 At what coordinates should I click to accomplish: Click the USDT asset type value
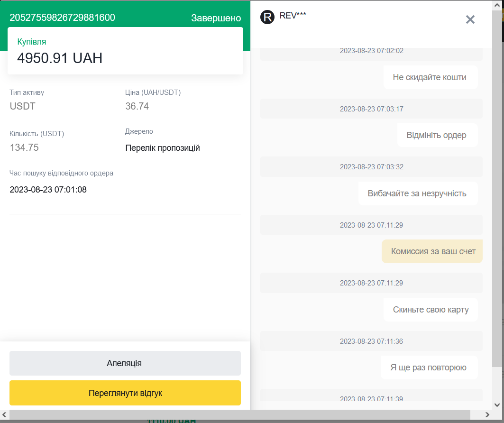(x=22, y=106)
